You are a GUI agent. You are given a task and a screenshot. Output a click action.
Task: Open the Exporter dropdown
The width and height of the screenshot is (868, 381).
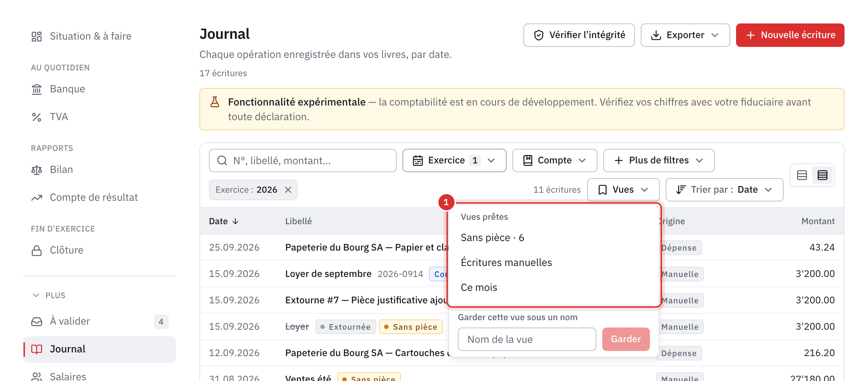[685, 35]
